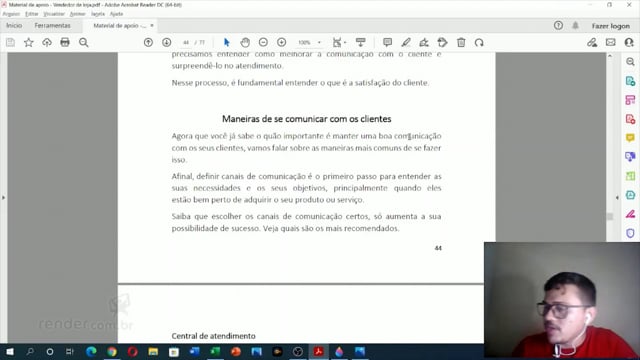Activate the selection arrow tool
Viewport: 640px width, 360px height.
coord(227,42)
